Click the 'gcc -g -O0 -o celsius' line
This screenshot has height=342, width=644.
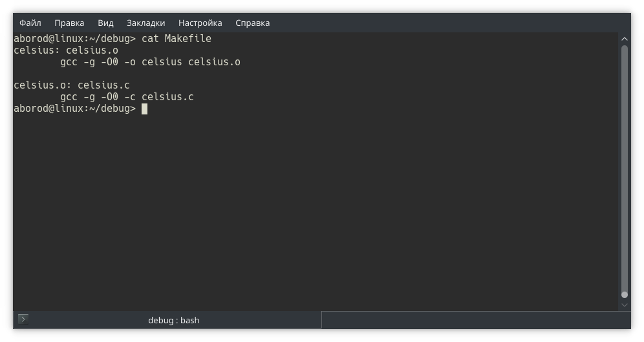(x=150, y=62)
